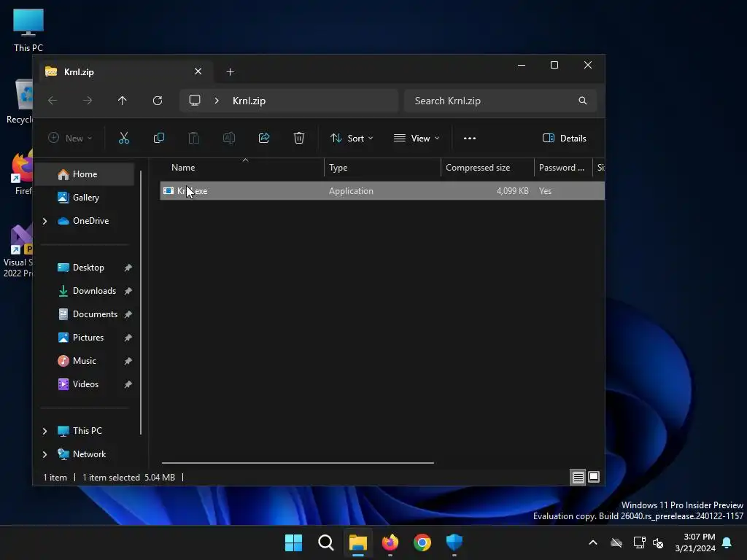747x560 pixels.
Task: Click the Rename icon in toolbar
Action: click(x=228, y=138)
